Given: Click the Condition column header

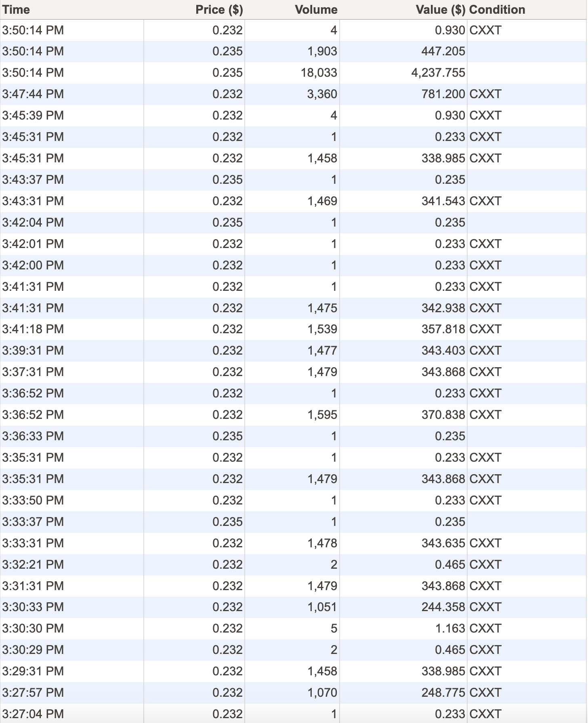Looking at the screenshot, I should 497,10.
